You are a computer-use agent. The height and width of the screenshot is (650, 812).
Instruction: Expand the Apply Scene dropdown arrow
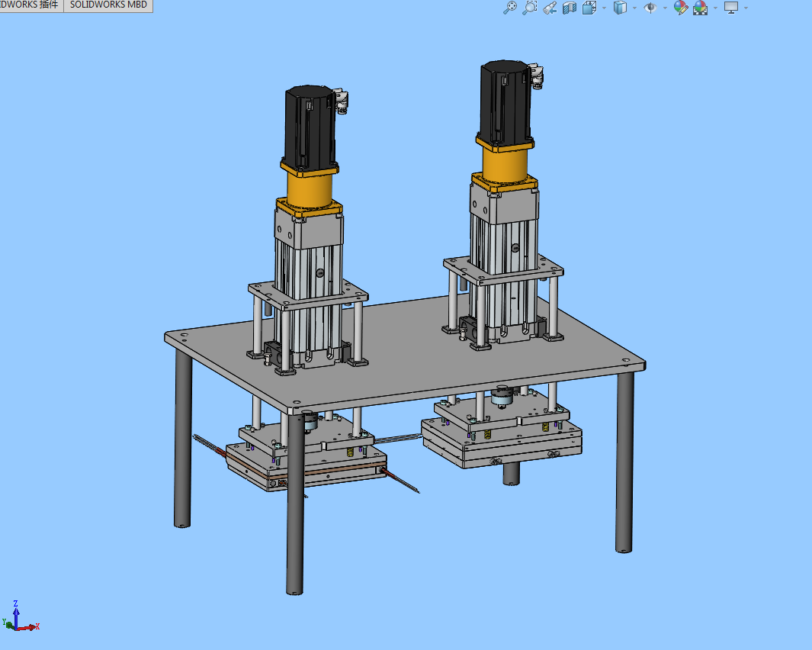pyautogui.click(x=714, y=8)
